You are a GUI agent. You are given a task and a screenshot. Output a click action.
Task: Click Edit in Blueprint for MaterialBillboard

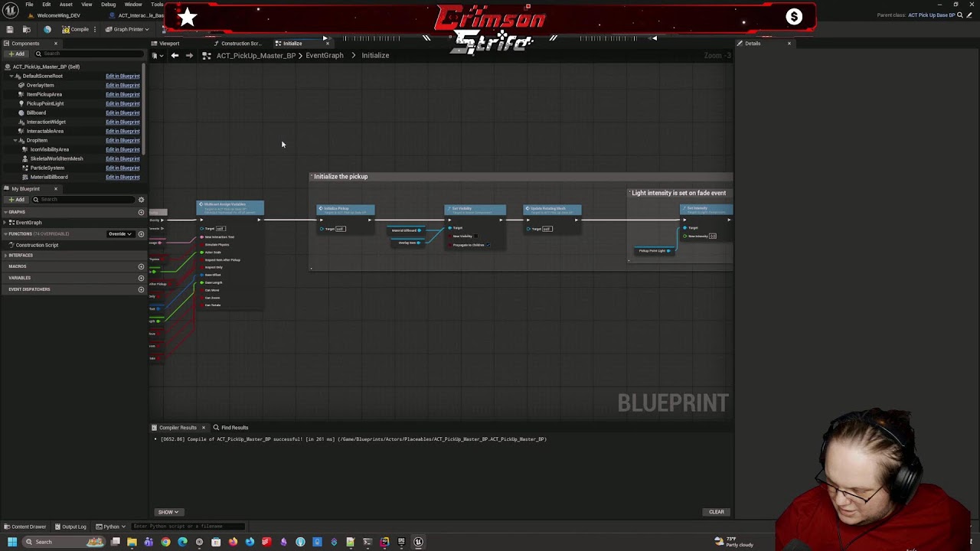122,177
